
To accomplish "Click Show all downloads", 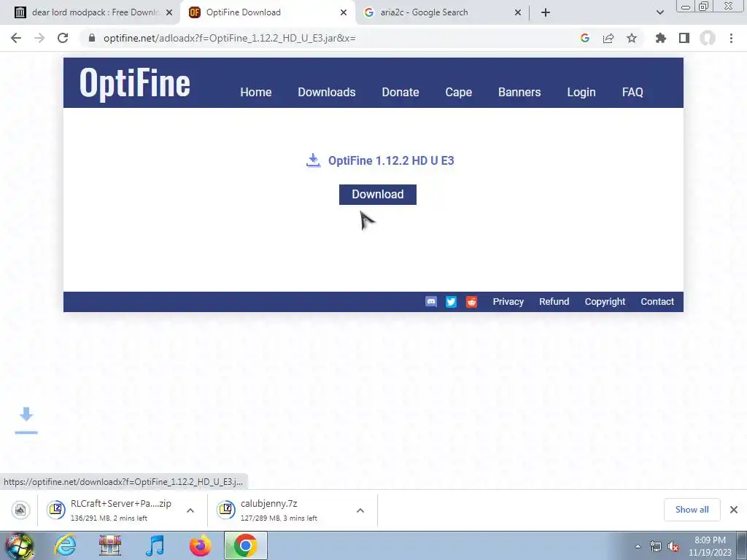I will (692, 510).
